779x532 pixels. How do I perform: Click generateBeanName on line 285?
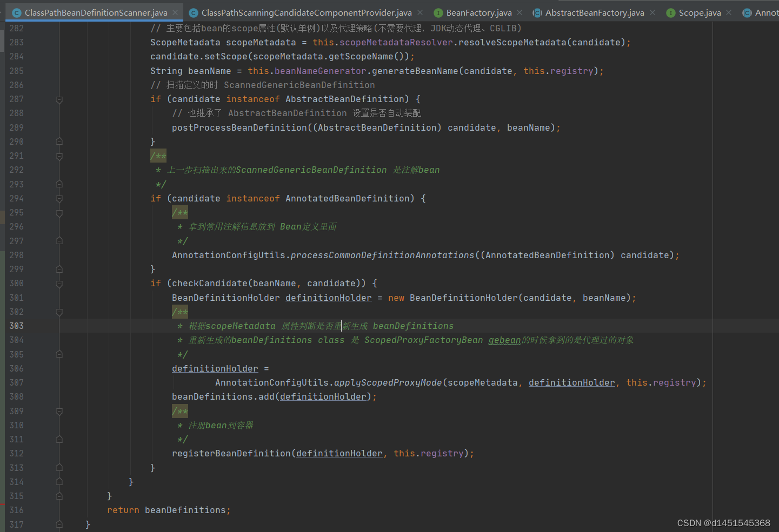point(415,71)
